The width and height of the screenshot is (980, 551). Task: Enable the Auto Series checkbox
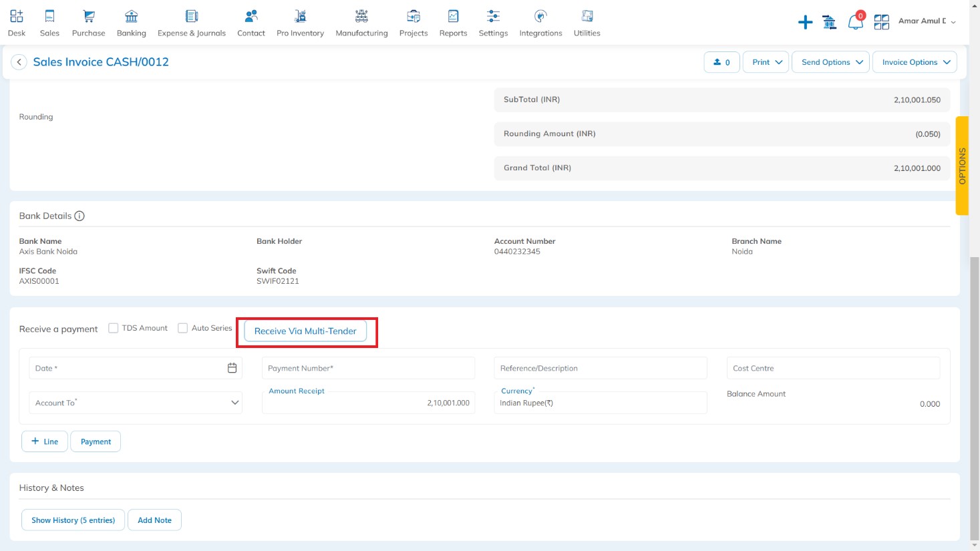(182, 328)
